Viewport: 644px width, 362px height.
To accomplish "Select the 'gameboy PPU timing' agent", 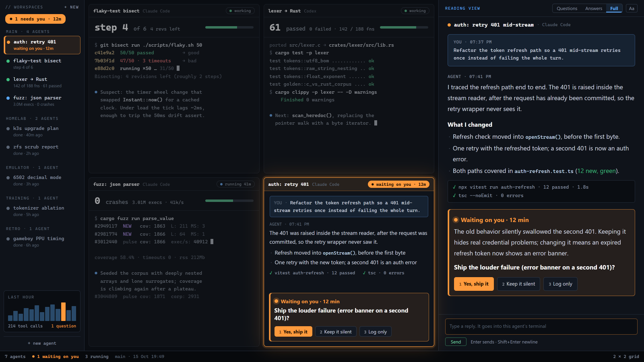I will point(42,241).
